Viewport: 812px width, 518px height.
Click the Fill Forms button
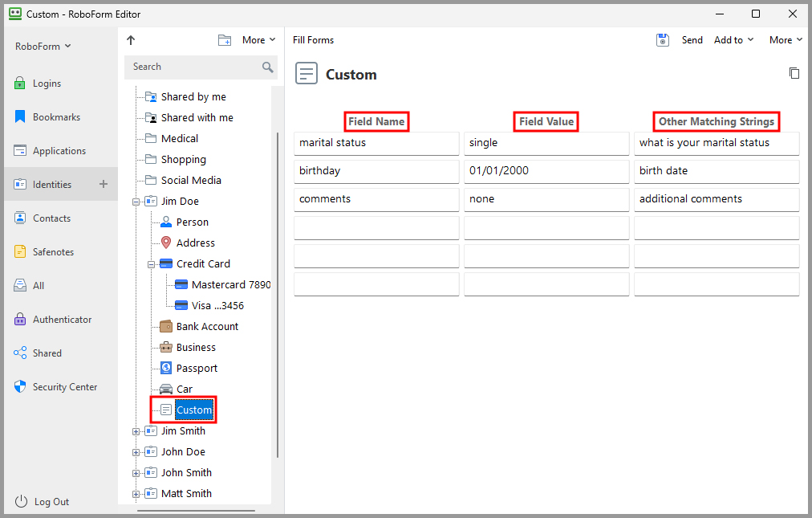point(313,40)
